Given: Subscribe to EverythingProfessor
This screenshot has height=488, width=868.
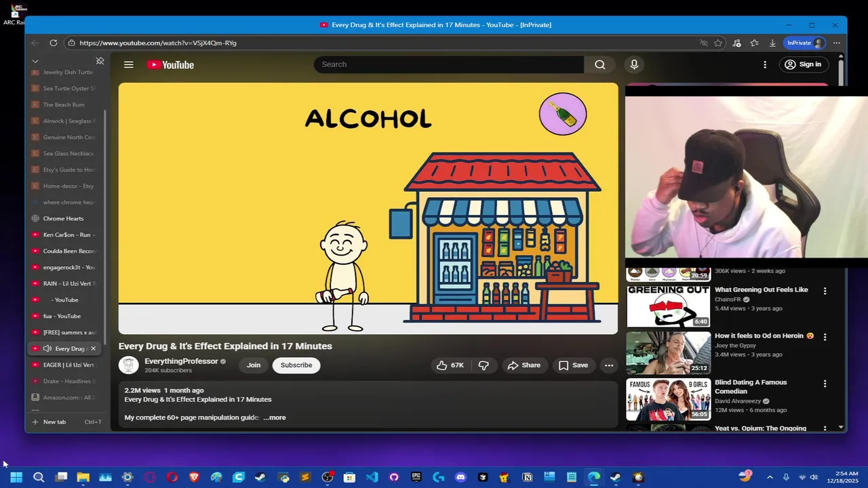Looking at the screenshot, I should click(x=296, y=365).
